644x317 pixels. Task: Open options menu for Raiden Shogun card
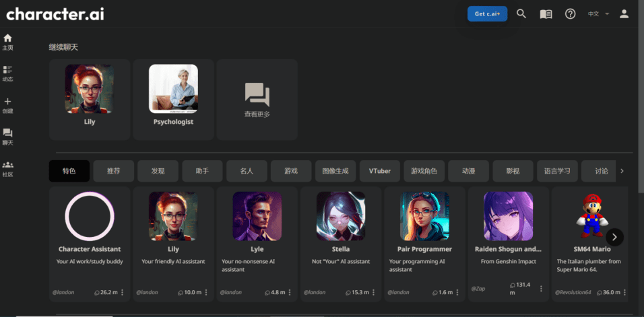point(541,289)
